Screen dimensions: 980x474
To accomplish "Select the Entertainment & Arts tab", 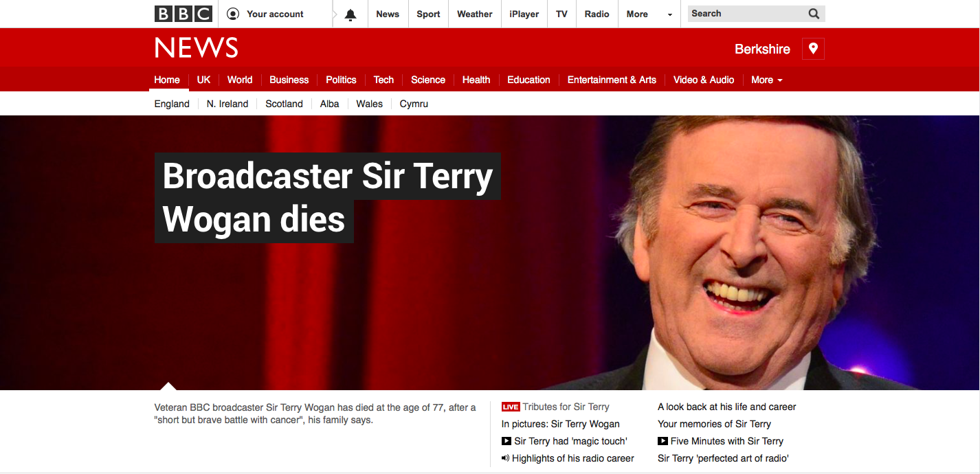I will (612, 80).
